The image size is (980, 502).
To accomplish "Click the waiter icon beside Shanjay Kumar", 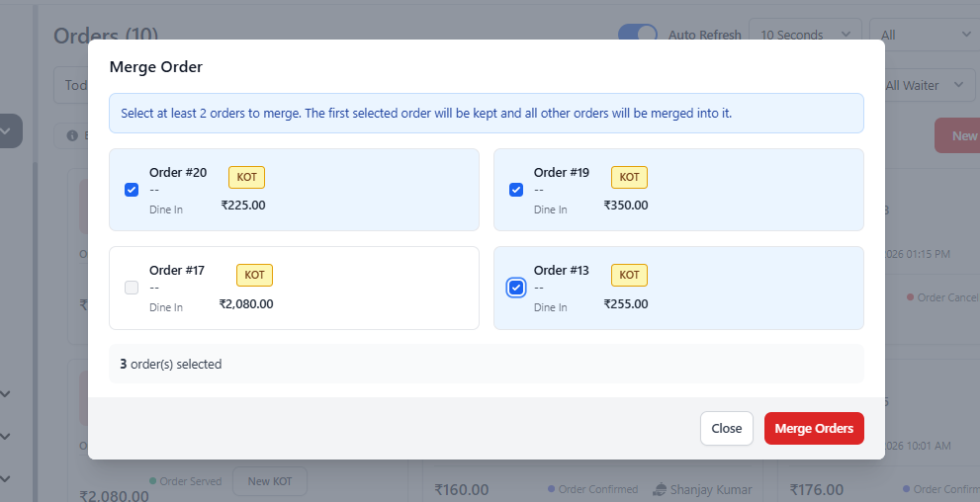I will pyautogui.click(x=660, y=489).
